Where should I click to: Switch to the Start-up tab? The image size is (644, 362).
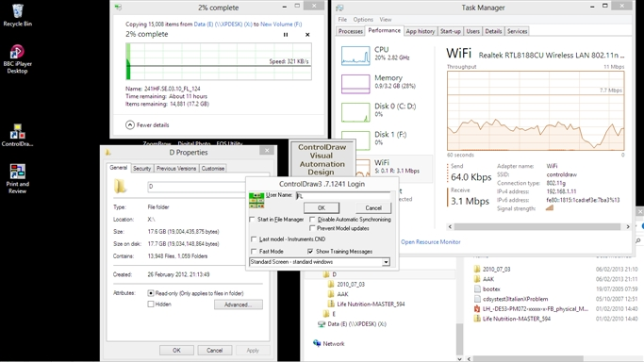click(x=450, y=31)
